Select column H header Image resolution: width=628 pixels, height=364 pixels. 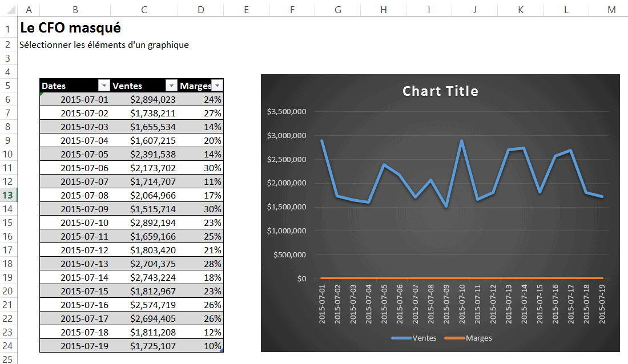(383, 9)
